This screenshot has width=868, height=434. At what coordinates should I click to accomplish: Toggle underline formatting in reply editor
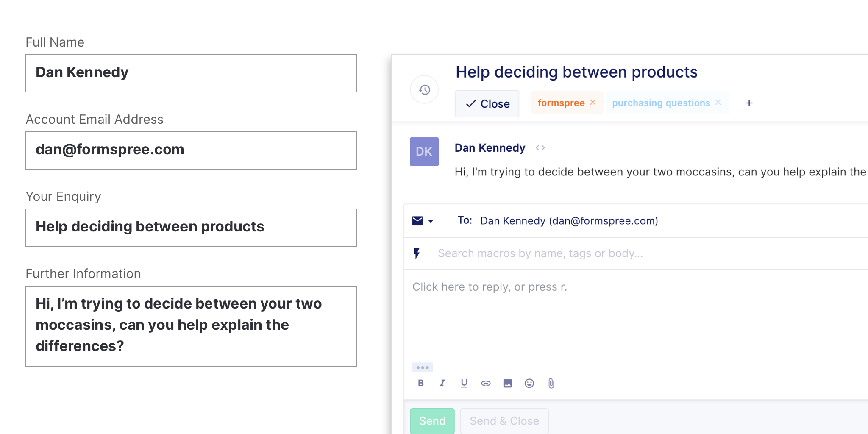[x=464, y=383]
